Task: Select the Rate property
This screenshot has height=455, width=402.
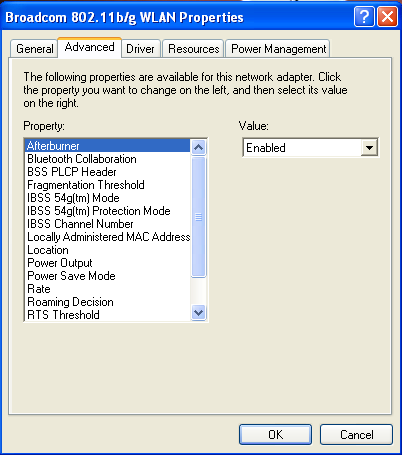Action: [x=107, y=289]
